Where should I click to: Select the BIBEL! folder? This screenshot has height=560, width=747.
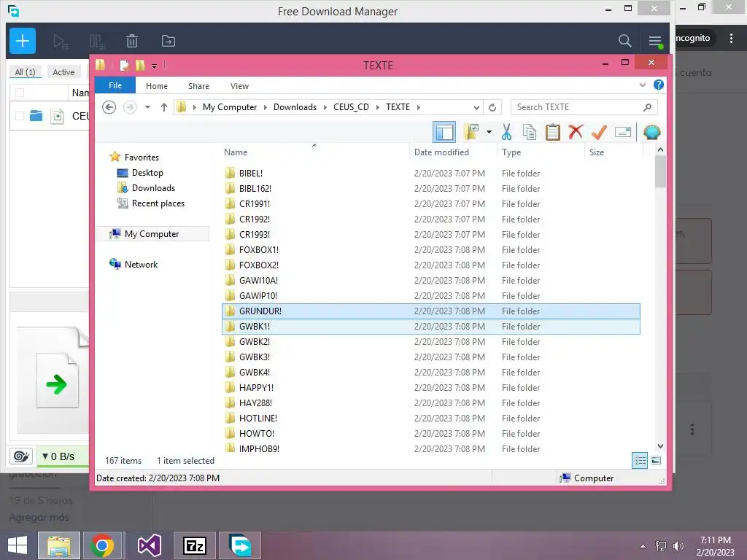click(x=430, y=174)
